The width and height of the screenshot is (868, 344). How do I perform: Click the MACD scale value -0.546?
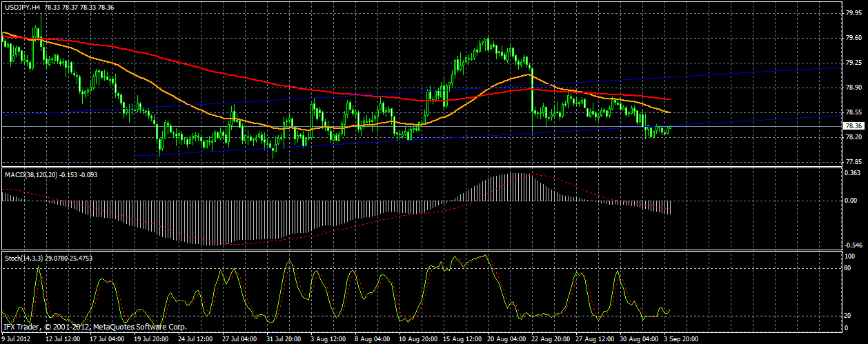click(854, 245)
